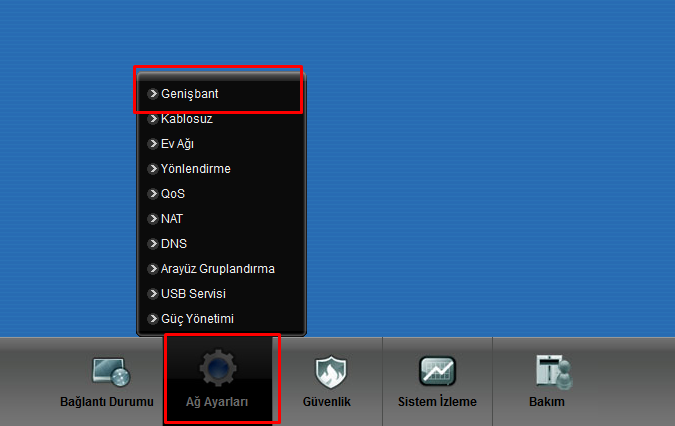Screen dimensions: 675x426
Task: Click the arrow icon beside Genişbant
Action: tap(152, 94)
